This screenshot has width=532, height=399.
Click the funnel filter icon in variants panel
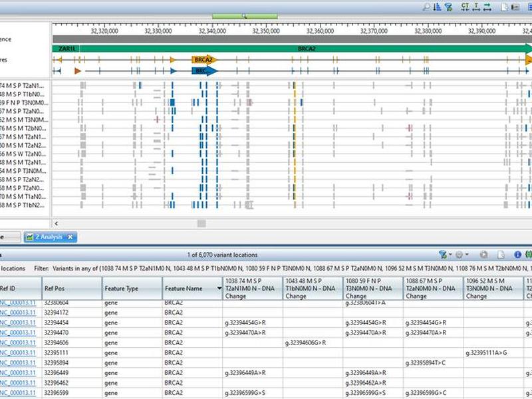pyautogui.click(x=443, y=255)
